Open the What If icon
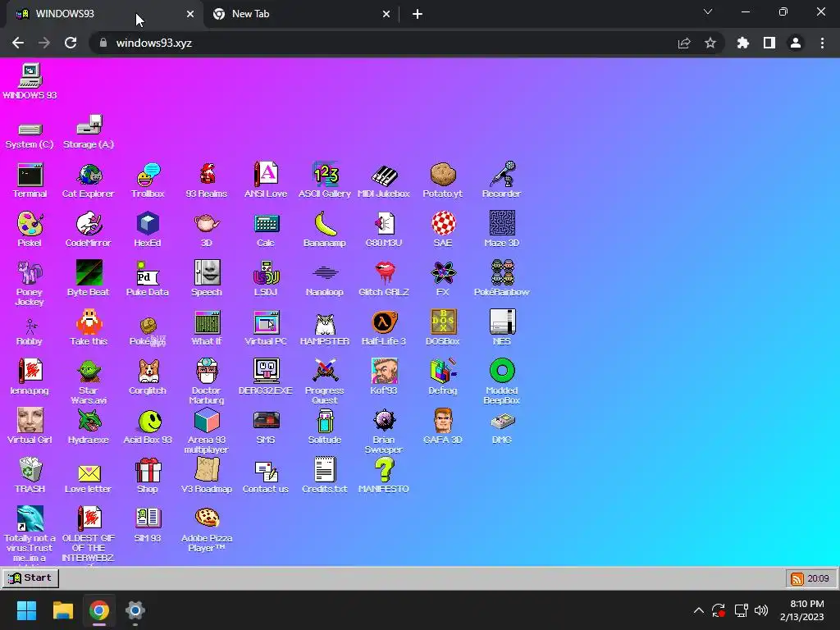 (207, 328)
